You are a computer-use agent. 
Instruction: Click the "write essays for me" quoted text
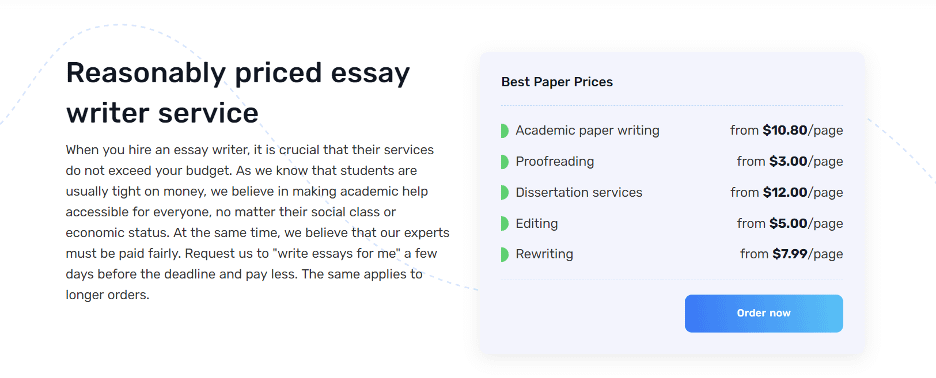click(335, 254)
